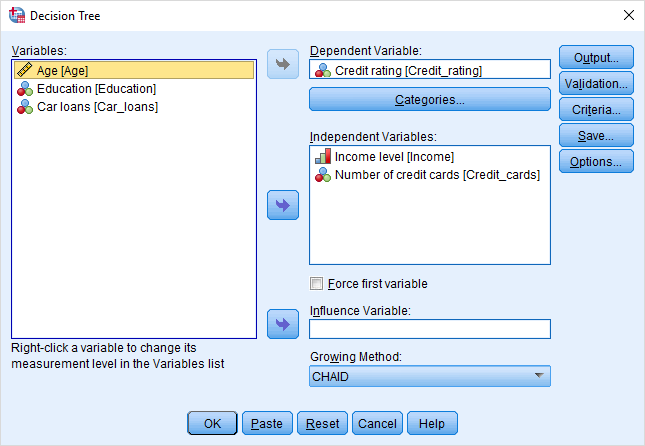Open the Output settings
This screenshot has width=645, height=446.
pyautogui.click(x=596, y=58)
